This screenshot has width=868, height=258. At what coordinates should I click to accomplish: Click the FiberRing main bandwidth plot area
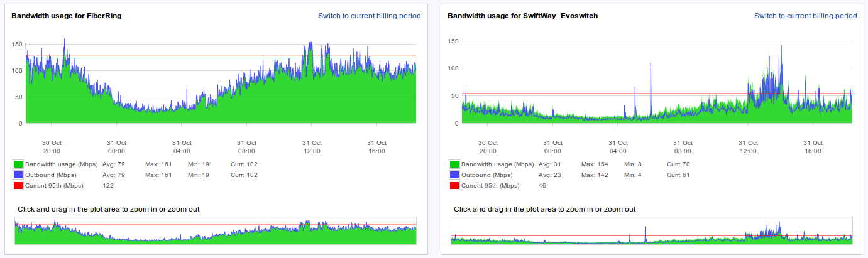[x=221, y=80]
